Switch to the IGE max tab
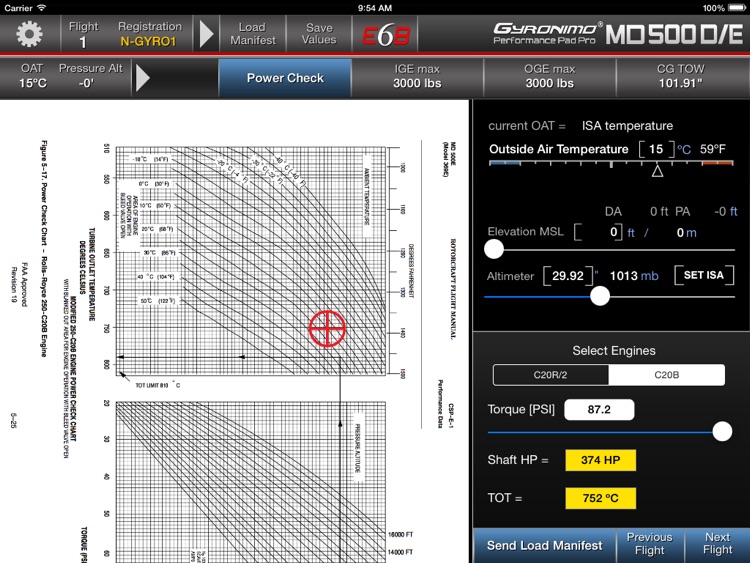The image size is (750, 563). click(417, 77)
